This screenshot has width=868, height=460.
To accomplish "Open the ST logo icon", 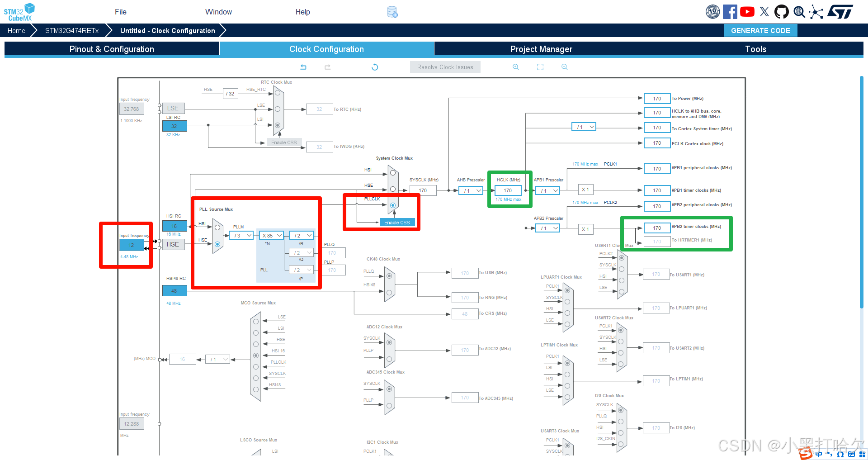I will click(x=840, y=12).
